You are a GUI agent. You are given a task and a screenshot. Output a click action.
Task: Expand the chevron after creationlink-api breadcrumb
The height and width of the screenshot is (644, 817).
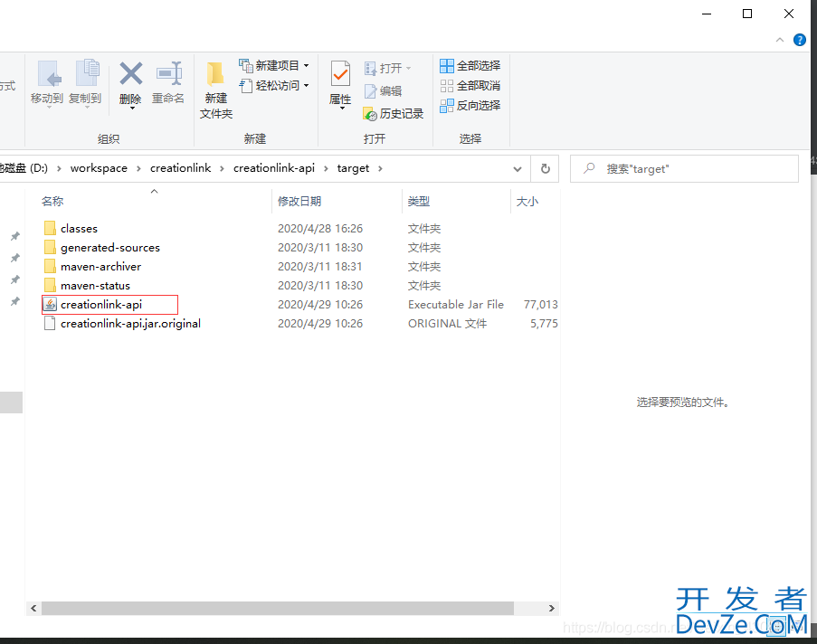[x=327, y=169]
